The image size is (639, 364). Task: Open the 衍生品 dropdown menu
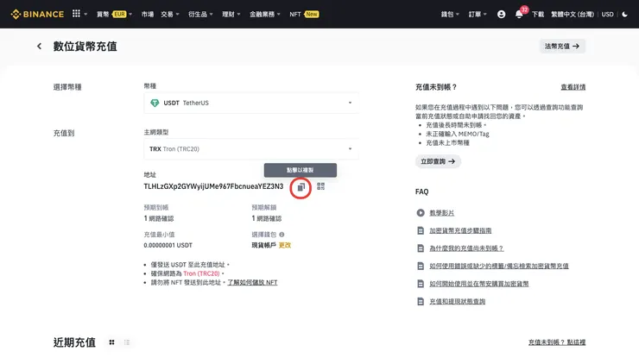[x=200, y=15]
